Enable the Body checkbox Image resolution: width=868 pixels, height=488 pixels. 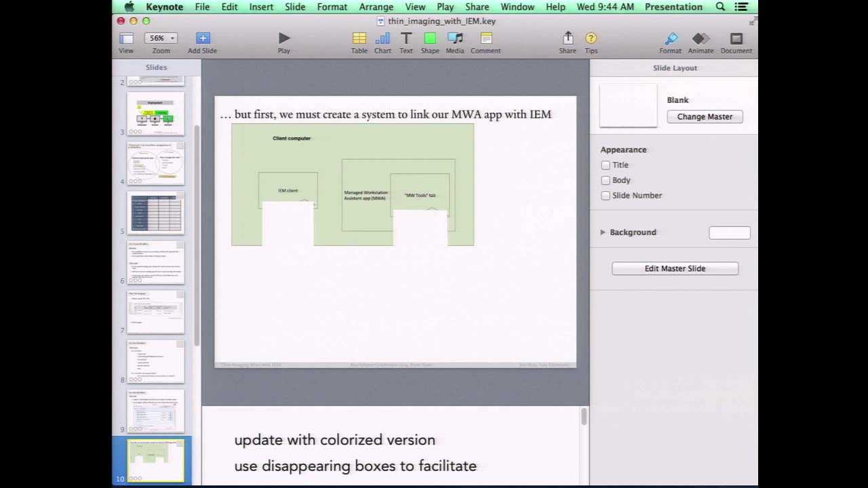606,180
